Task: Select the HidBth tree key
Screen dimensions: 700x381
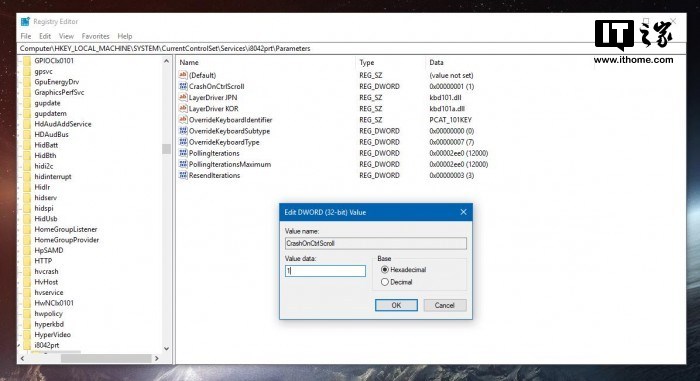Action: coord(46,155)
